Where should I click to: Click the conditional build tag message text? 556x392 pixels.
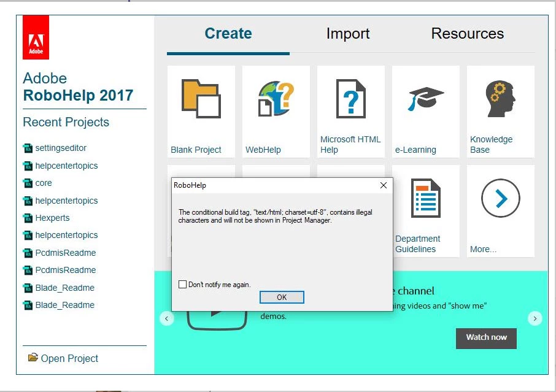pyautogui.click(x=275, y=216)
